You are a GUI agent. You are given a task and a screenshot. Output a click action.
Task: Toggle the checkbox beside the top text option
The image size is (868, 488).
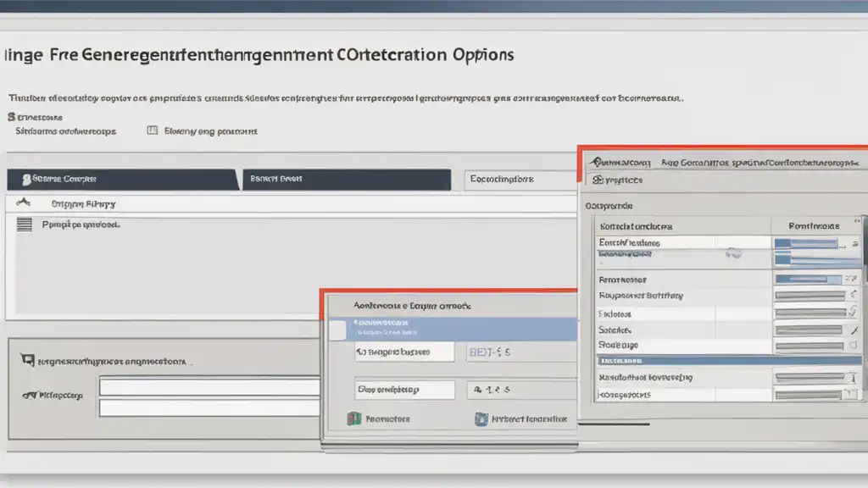(153, 131)
